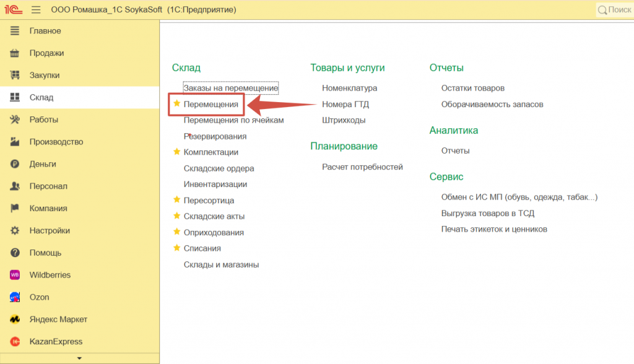Click the KazanExpress sidebar icon
Screen dimensions: 634x364
[x=15, y=342]
